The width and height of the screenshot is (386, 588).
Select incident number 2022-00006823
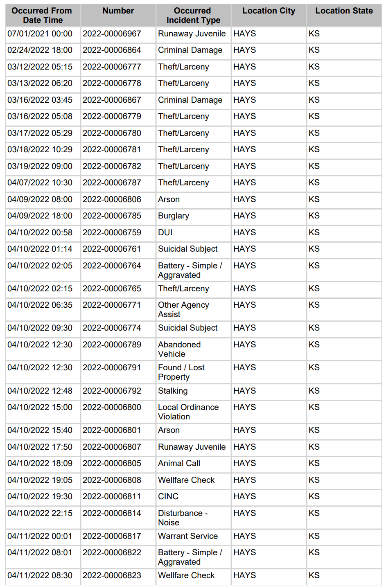click(x=112, y=576)
